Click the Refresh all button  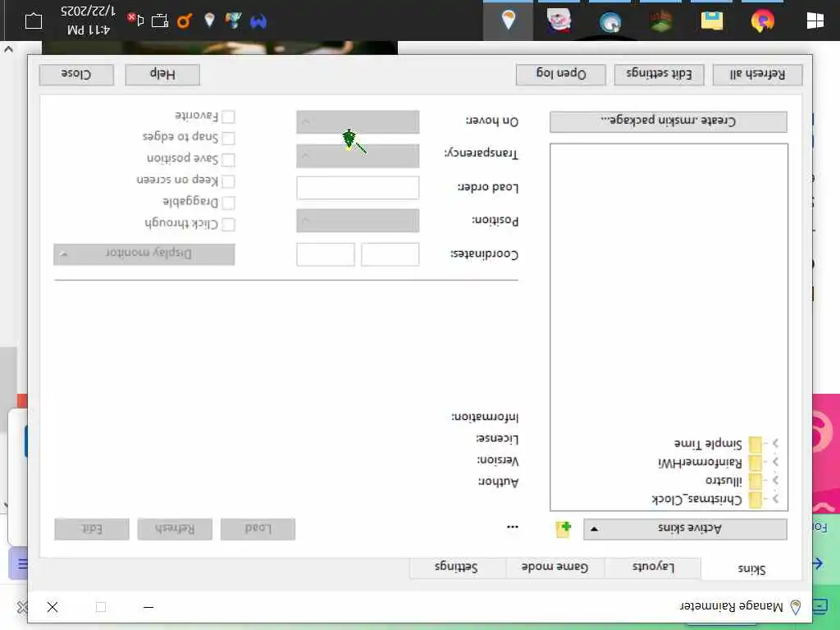tap(757, 75)
